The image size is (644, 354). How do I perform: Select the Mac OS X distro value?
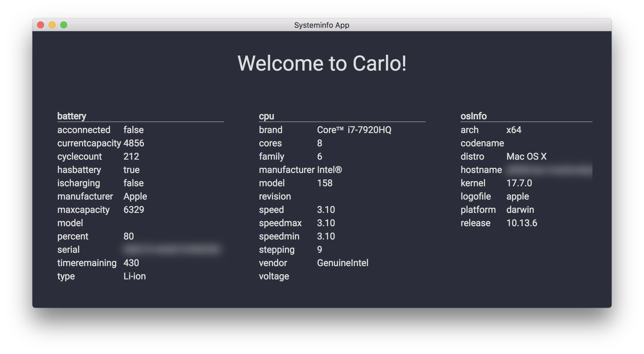click(x=526, y=156)
